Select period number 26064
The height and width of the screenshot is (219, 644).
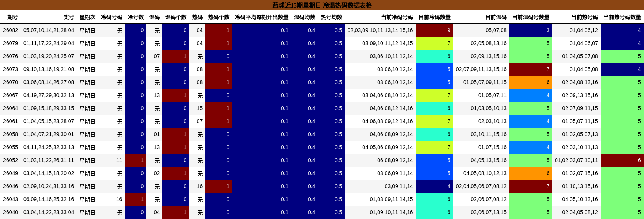(x=10, y=108)
